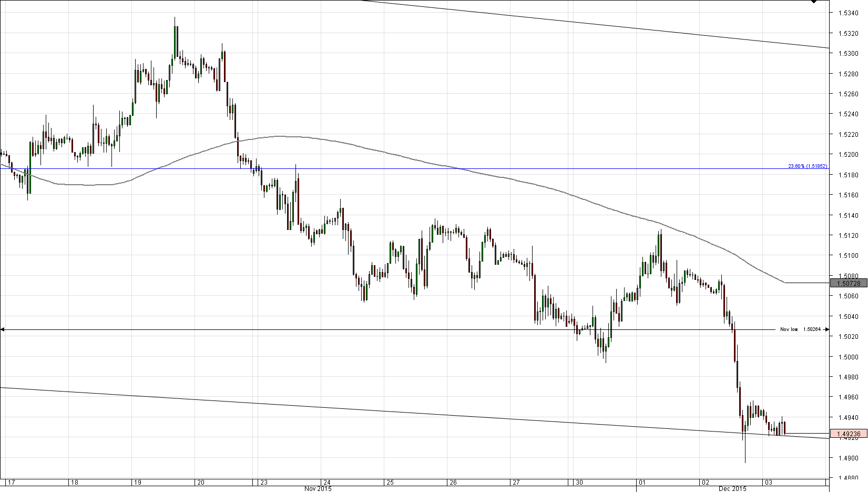868x492 pixels.
Task: Click the date label 20 on time axis
Action: (x=200, y=482)
